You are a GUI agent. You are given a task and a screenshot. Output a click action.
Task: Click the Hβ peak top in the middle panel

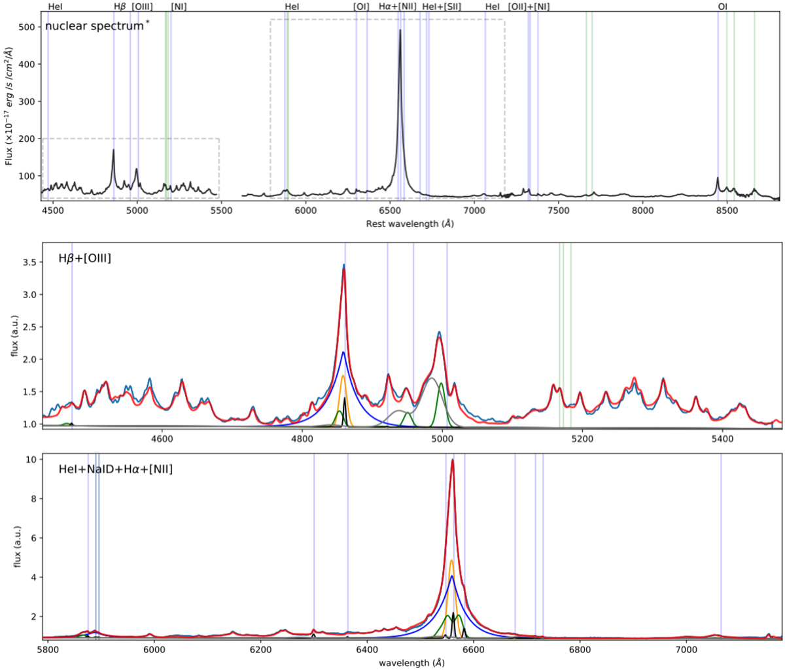[344, 265]
